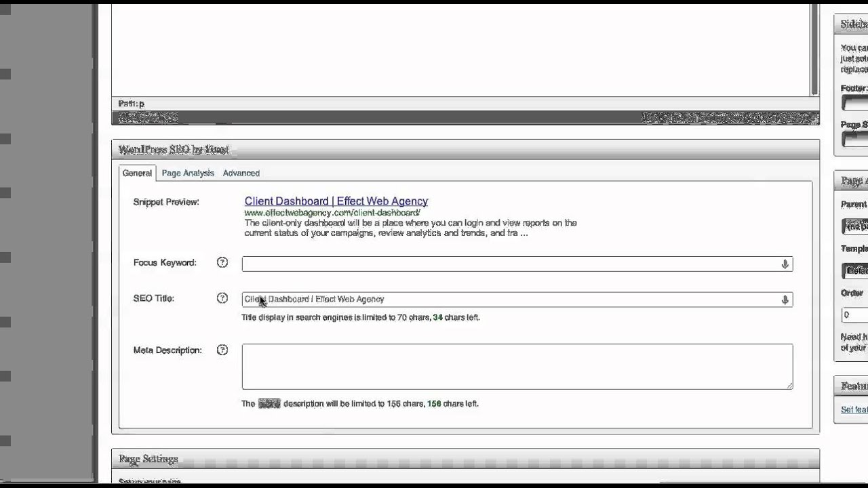The image size is (868, 488).
Task: Click the microphone icon in SEO Title field
Action: [785, 300]
